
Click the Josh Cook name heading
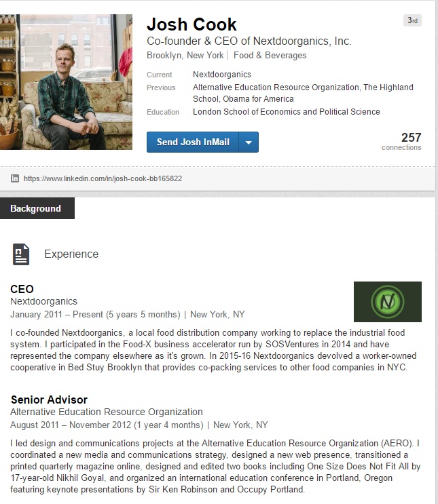tap(191, 25)
